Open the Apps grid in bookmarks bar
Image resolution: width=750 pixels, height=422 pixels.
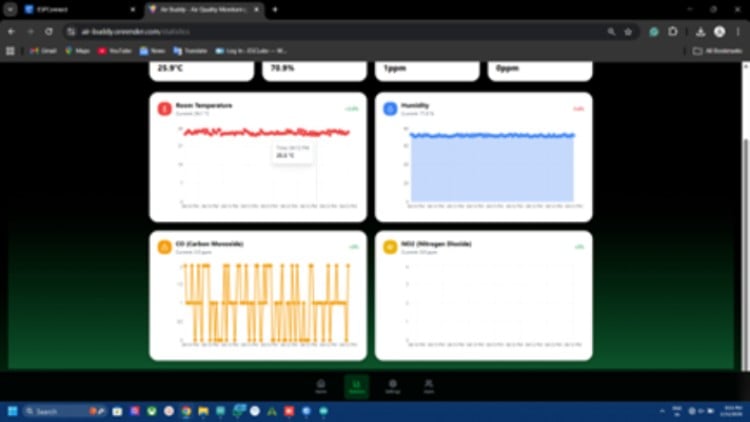[x=10, y=51]
